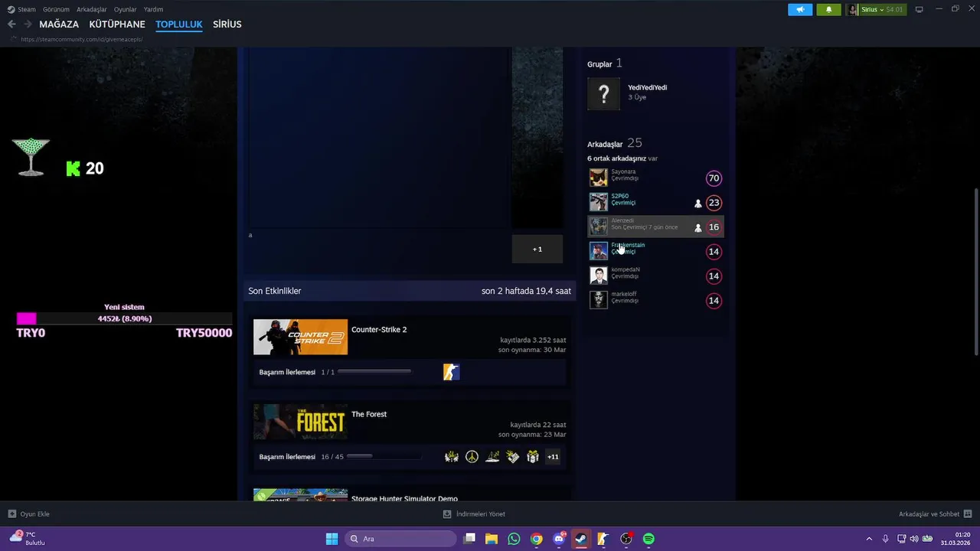Screen dimensions: 980x551
Task: Click mutual friend icon beside Alenzedi
Action: coord(697,228)
